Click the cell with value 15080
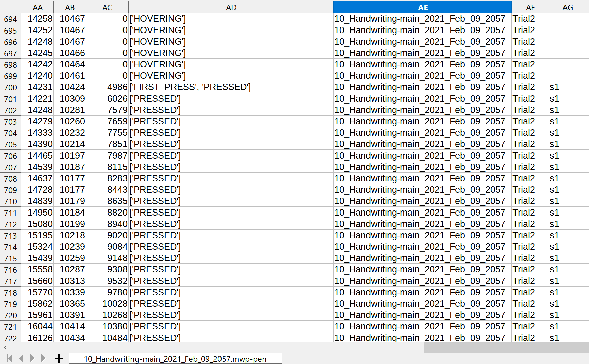This screenshot has height=364, width=589. [x=38, y=224]
